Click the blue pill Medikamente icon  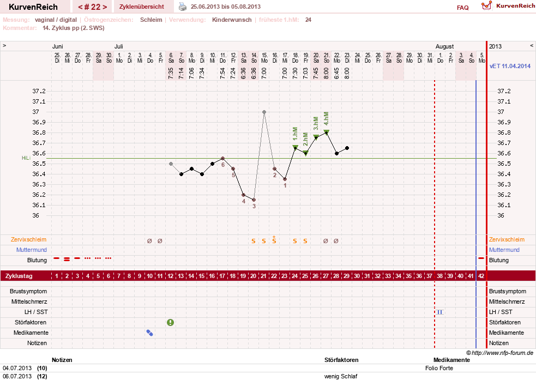tap(149, 333)
